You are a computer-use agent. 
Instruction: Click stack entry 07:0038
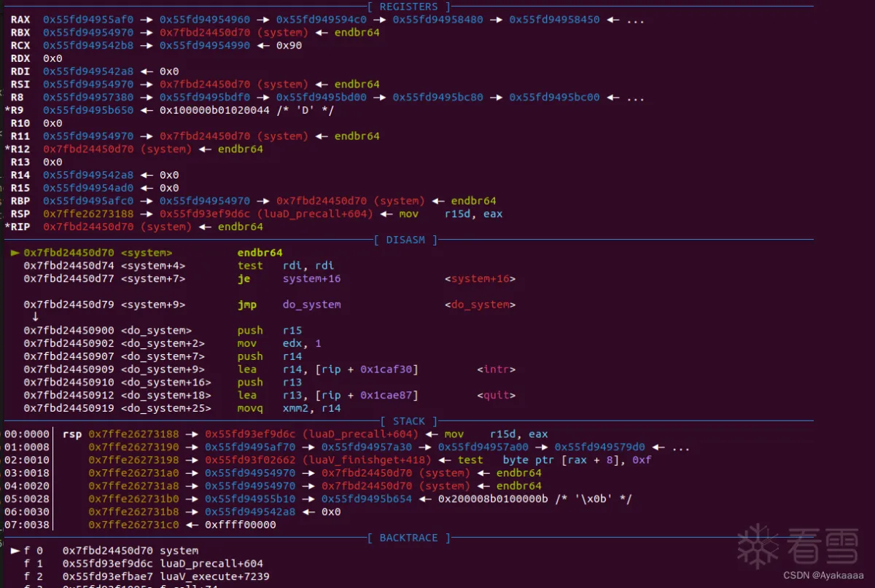click(x=28, y=525)
